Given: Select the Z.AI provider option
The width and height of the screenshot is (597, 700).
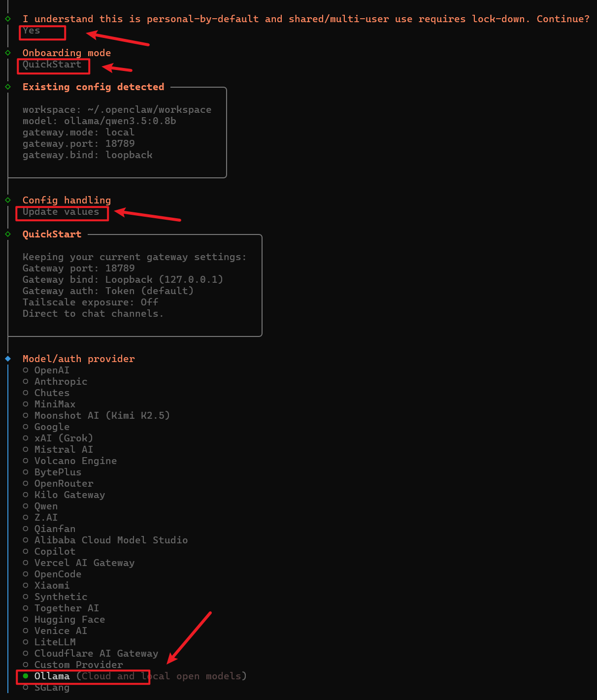Looking at the screenshot, I should point(40,517).
